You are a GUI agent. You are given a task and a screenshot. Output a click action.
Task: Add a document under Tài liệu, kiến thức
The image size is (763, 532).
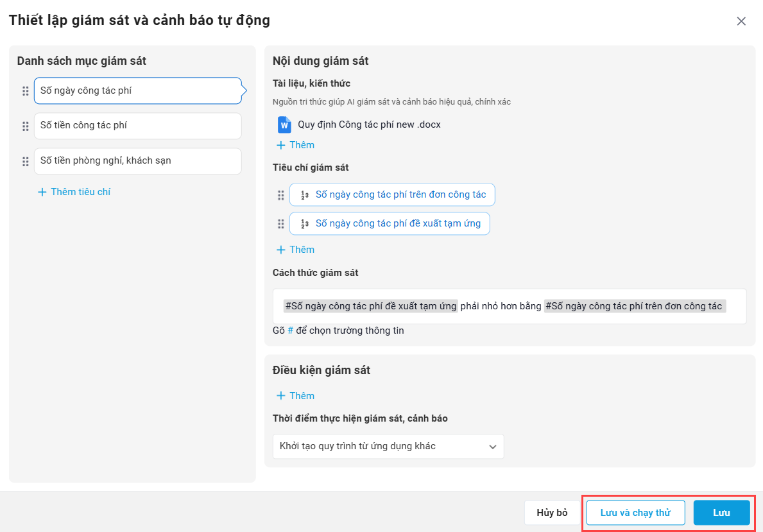295,145
